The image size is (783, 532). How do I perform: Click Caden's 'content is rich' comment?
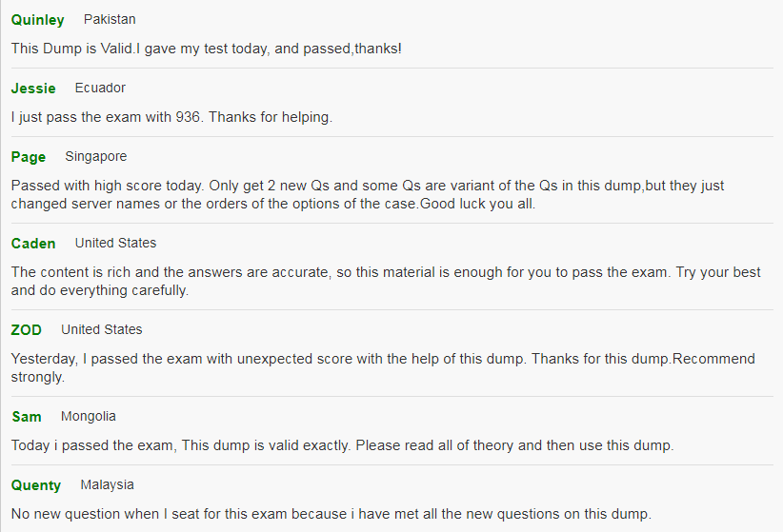(386, 281)
